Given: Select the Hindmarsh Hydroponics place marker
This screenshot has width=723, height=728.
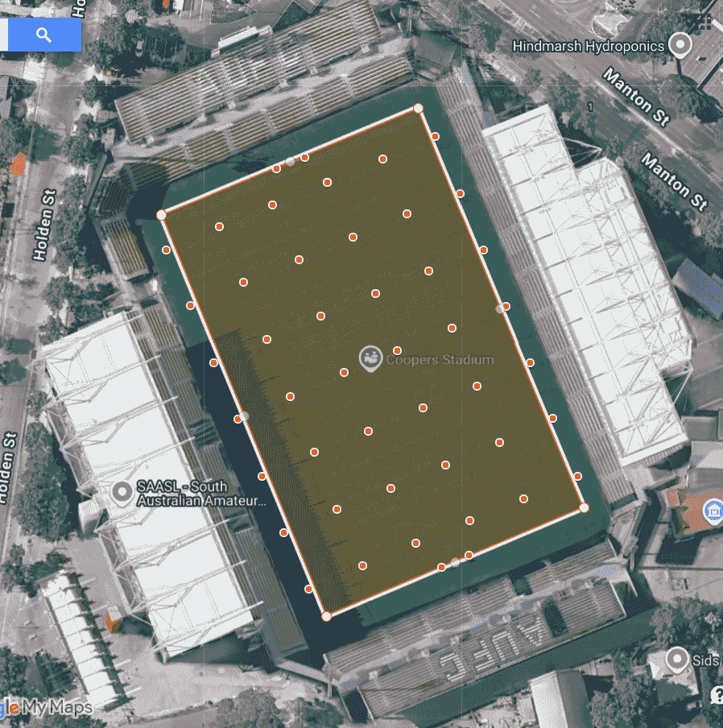Looking at the screenshot, I should [x=679, y=45].
